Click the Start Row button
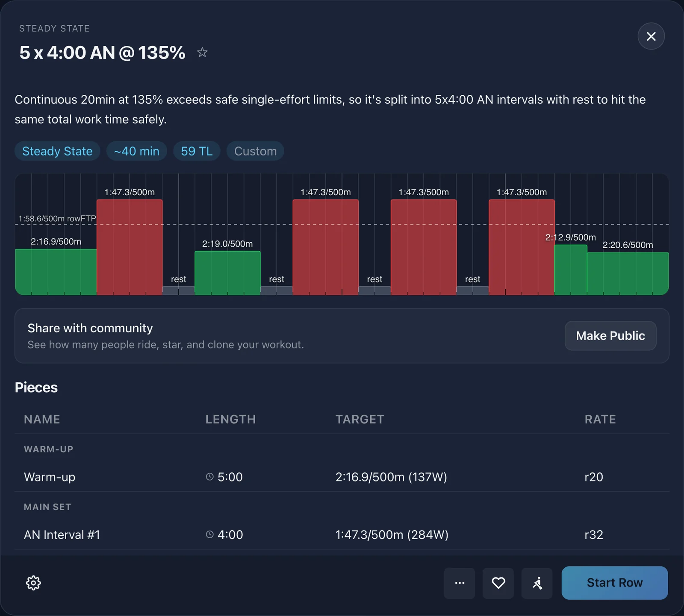The image size is (684, 616). (x=615, y=583)
